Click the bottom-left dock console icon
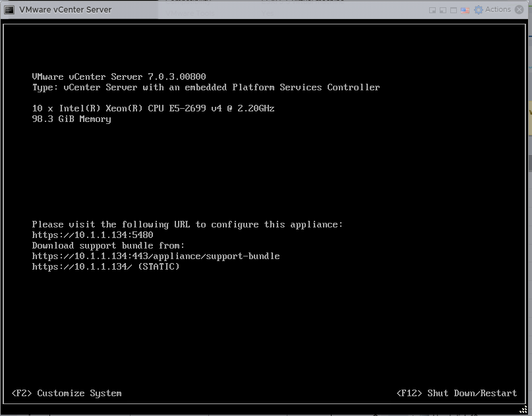 click(443, 10)
